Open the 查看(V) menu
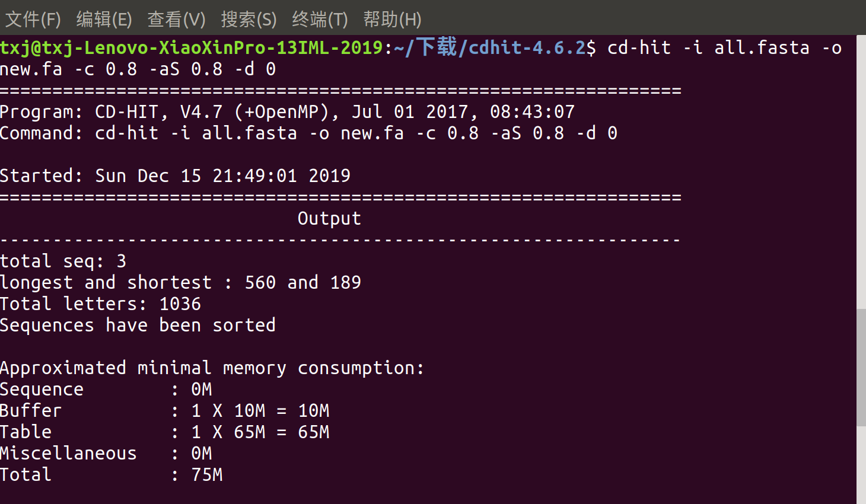 (x=176, y=19)
